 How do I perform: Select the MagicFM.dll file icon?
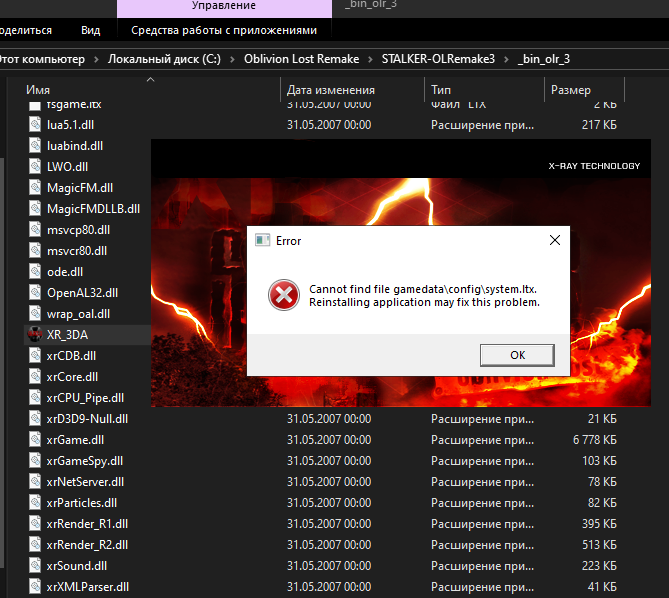[35, 188]
